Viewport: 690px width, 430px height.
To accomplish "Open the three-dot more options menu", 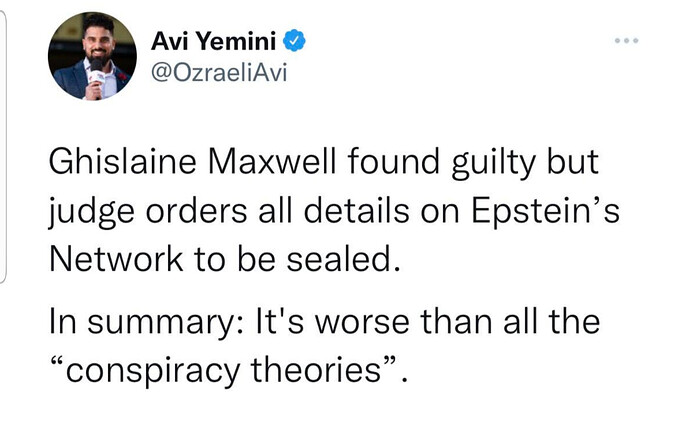I will [626, 40].
